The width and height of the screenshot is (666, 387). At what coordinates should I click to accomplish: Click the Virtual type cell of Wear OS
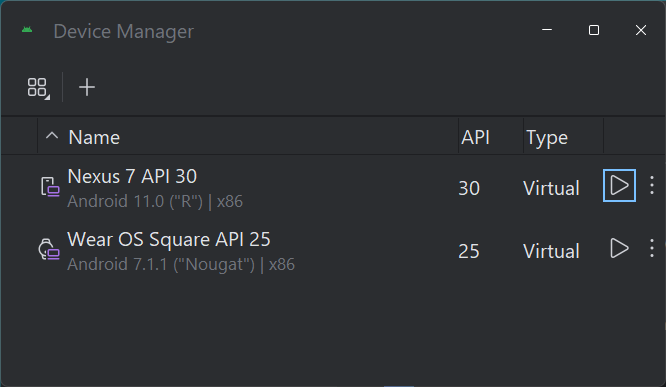point(551,251)
